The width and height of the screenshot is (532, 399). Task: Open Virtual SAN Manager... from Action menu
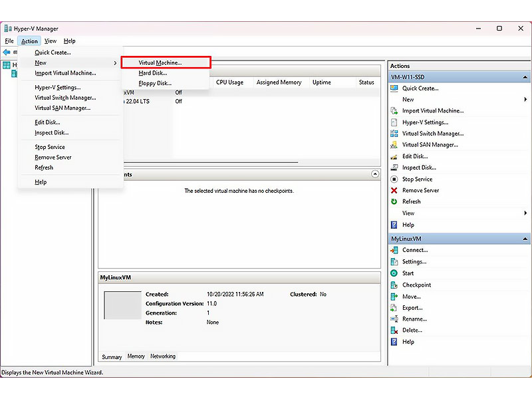[x=70, y=108]
